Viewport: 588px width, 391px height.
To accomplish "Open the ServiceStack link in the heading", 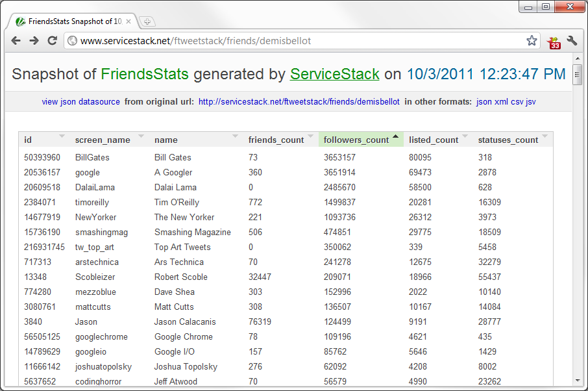I will [334, 74].
